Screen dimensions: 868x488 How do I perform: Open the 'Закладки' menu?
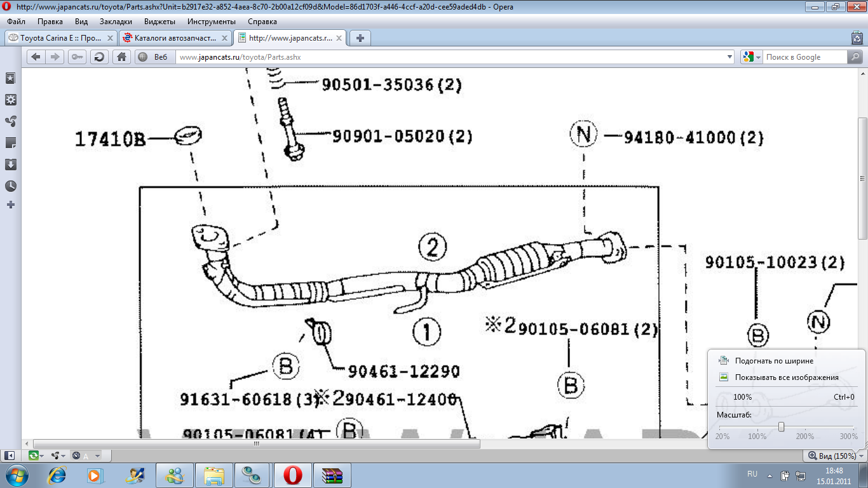(116, 21)
